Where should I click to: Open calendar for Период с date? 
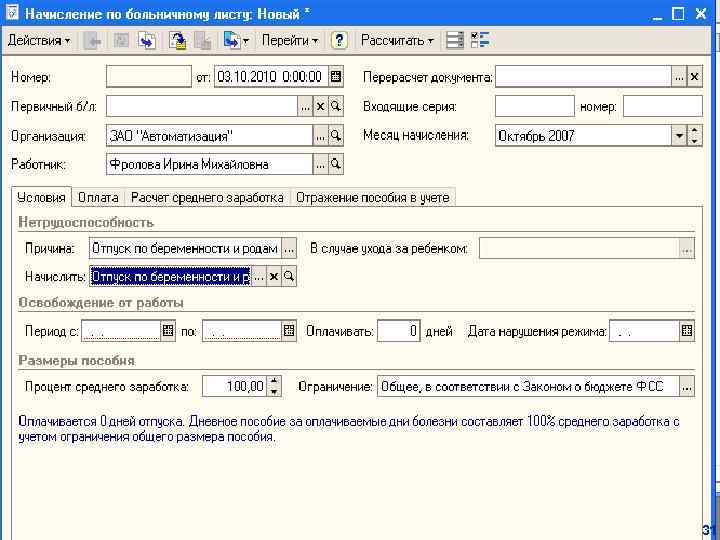pos(168,330)
